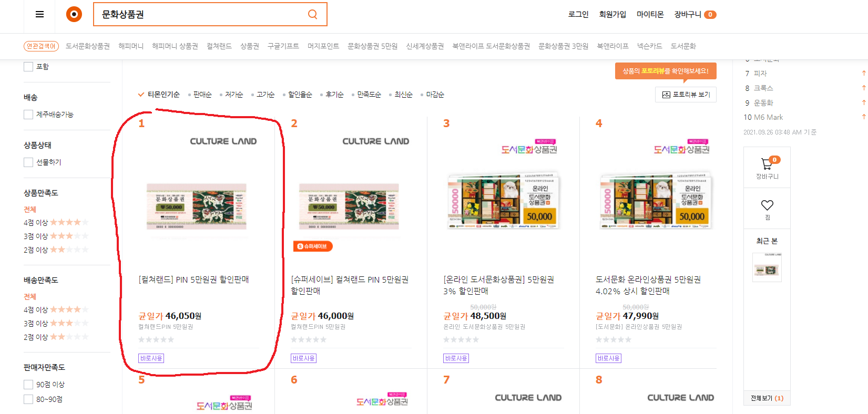The height and width of the screenshot is (414, 868).
Task: Click the 바로사용 tag on product 4
Action: pyautogui.click(x=608, y=358)
